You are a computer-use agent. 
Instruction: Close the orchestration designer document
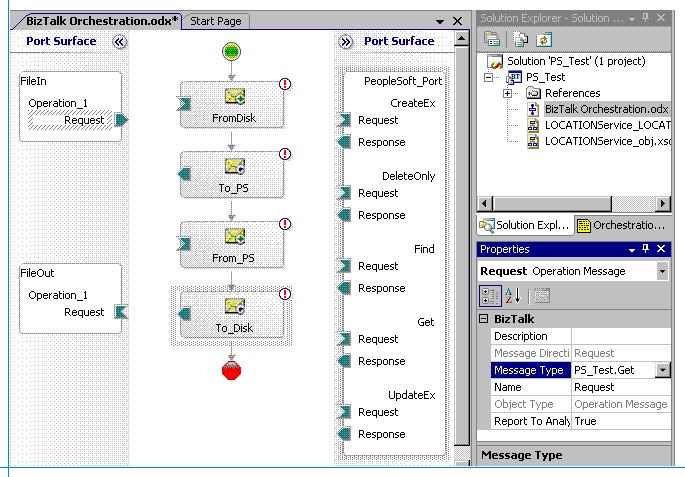(x=457, y=21)
